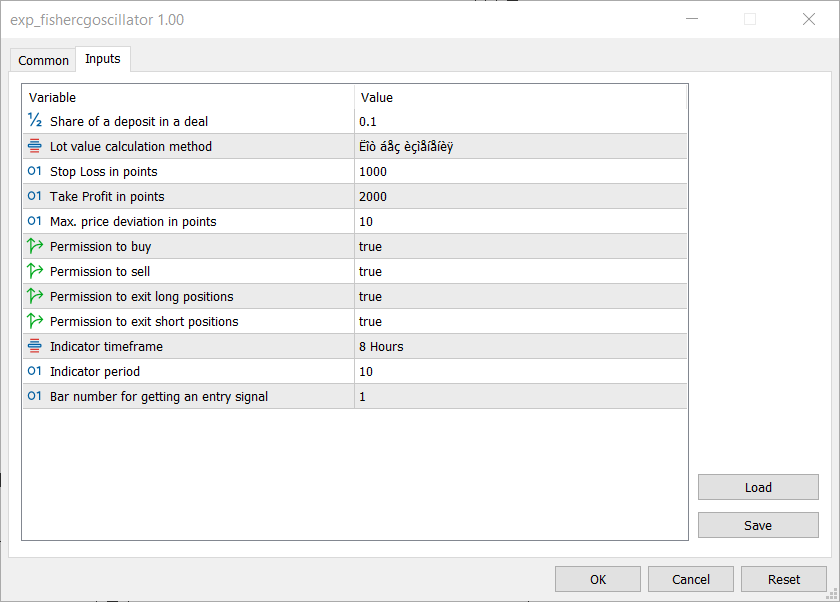Click the green arrow icon beside Permission to buy
The height and width of the screenshot is (602, 840).
[35, 246]
